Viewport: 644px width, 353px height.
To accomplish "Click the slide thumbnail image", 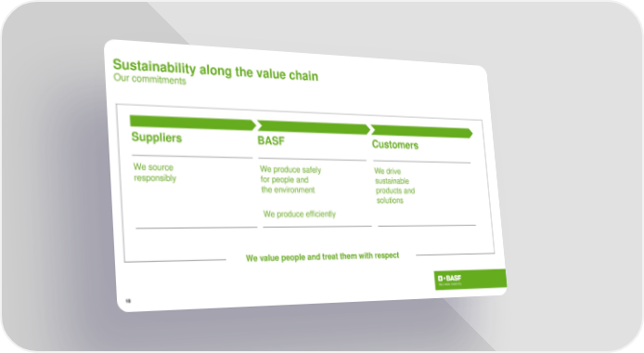I will pos(305,176).
